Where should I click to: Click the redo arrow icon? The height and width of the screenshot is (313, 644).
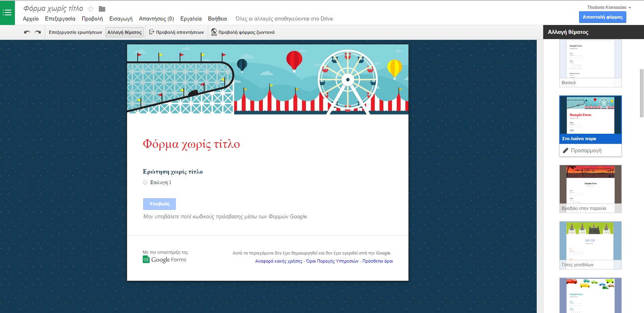(38, 32)
